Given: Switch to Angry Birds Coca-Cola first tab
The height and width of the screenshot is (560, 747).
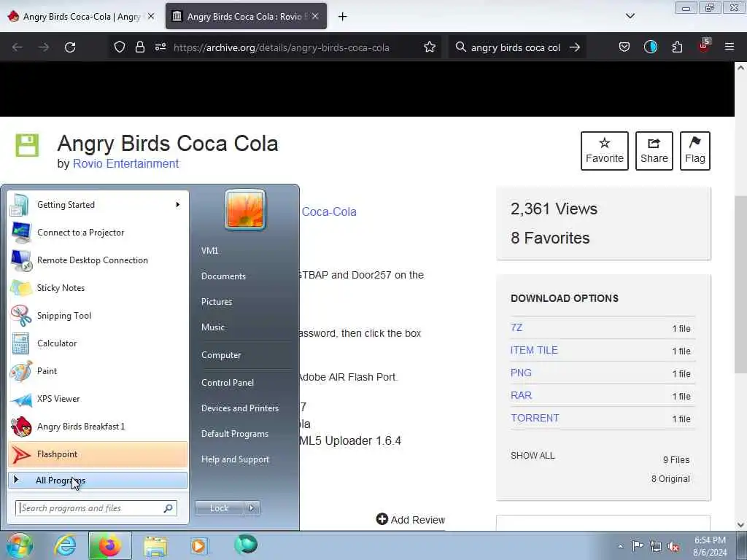Looking at the screenshot, I should point(81,17).
